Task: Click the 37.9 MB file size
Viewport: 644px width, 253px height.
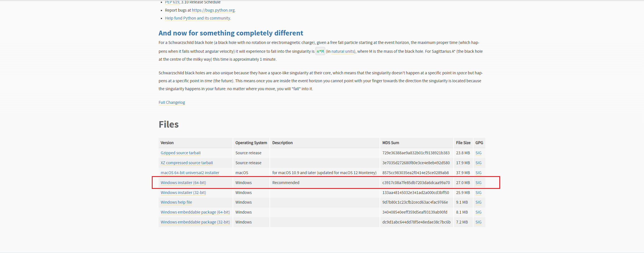Action: coord(463,173)
